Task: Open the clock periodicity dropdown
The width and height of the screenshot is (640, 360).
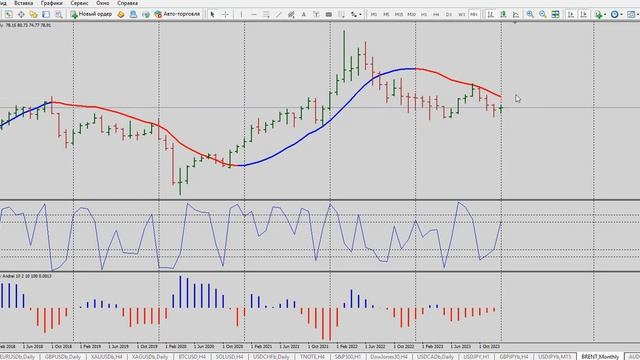Action: [616, 14]
